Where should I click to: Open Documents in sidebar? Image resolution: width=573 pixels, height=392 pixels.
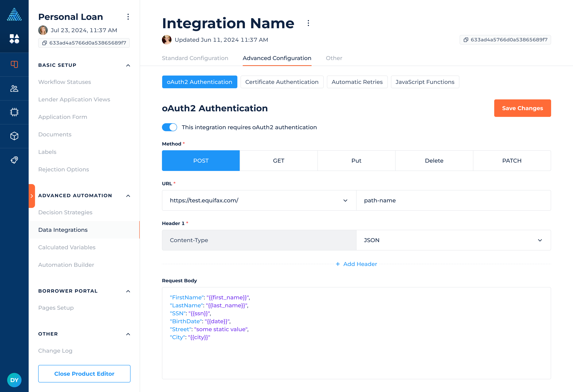click(55, 134)
